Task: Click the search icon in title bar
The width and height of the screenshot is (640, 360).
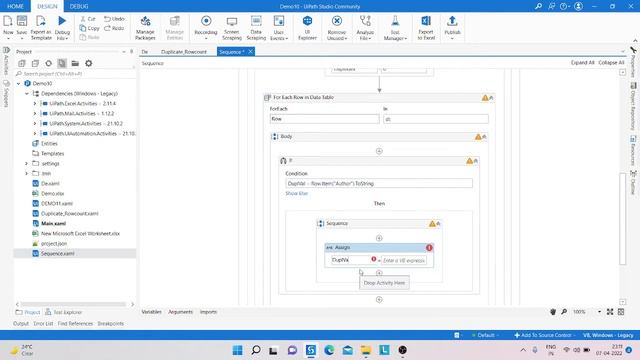Action: (x=538, y=6)
